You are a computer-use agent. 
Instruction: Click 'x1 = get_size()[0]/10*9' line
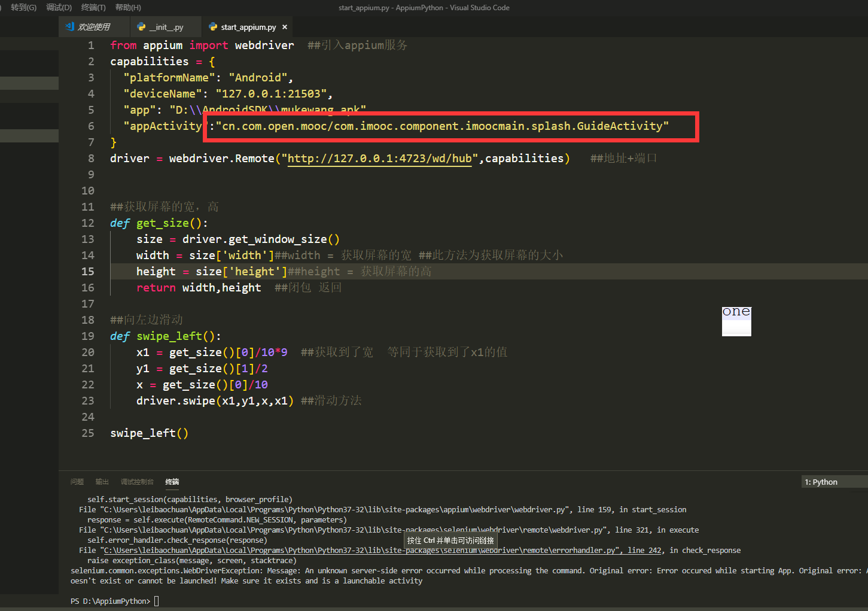(212, 352)
